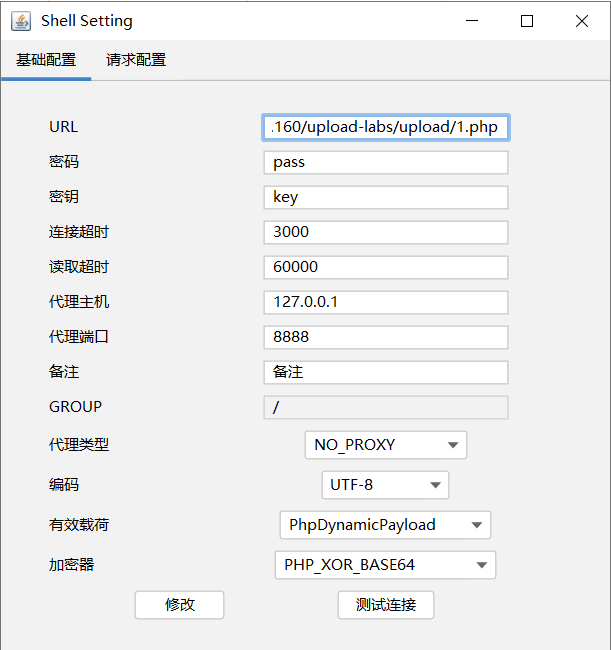Switch to the 请求配置 tab

136,60
